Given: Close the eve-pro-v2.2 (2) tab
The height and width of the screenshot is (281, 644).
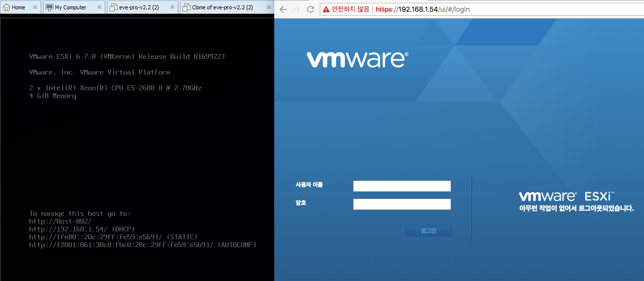Looking at the screenshot, I should 172,7.
